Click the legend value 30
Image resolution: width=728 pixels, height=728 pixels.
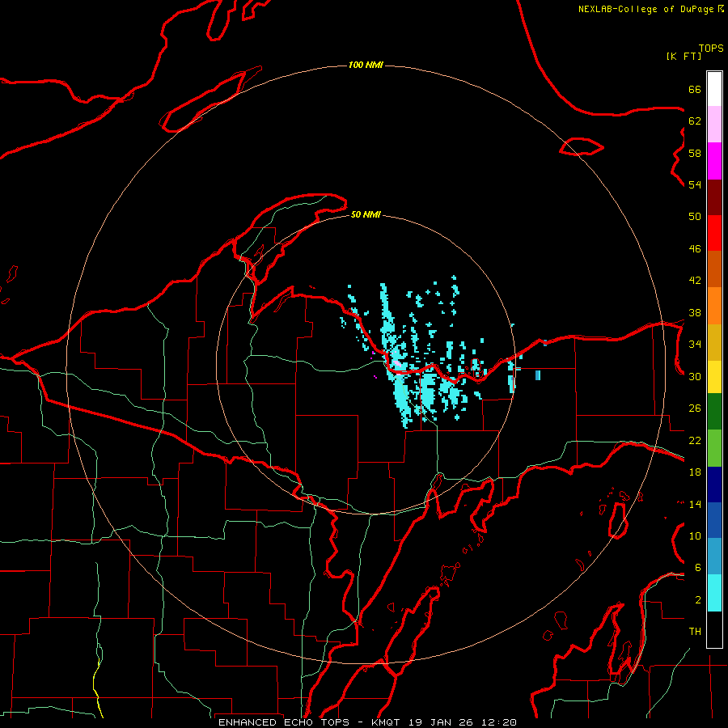[x=695, y=376]
